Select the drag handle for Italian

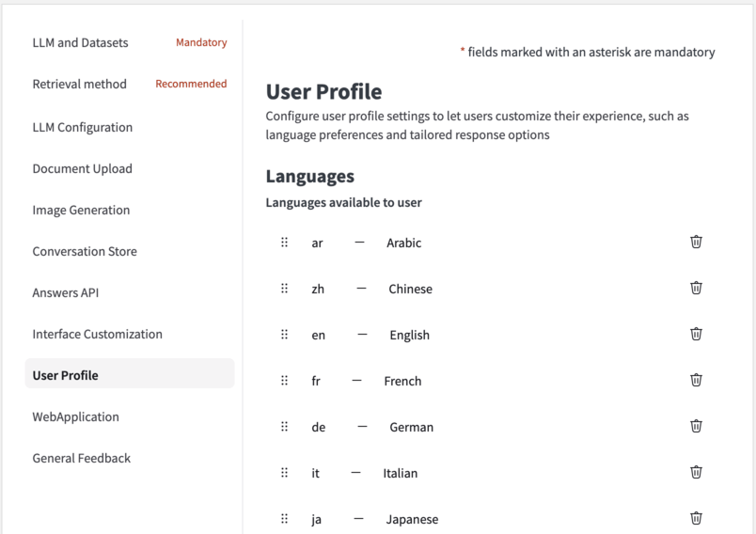pos(285,473)
